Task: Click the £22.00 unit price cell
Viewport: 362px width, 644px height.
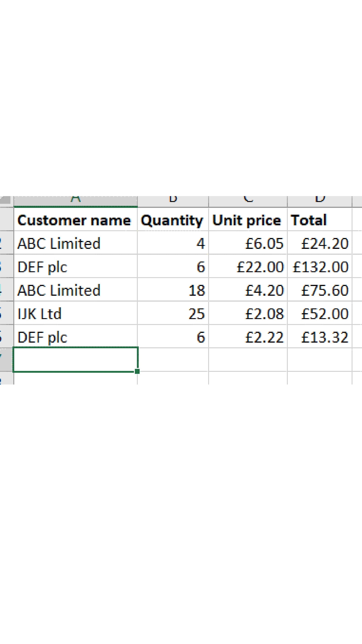Action: pos(248,267)
